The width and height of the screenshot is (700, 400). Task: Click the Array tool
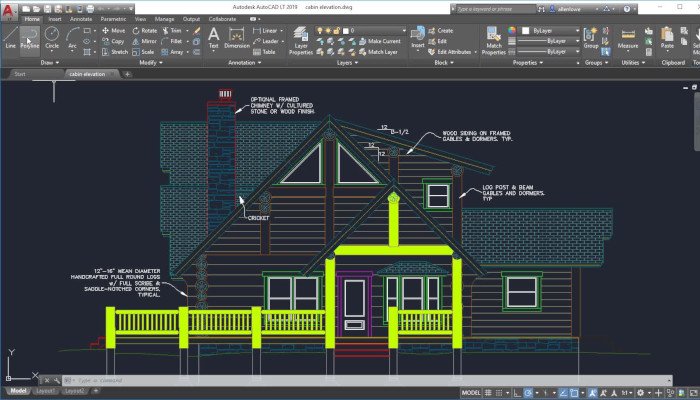click(172, 52)
